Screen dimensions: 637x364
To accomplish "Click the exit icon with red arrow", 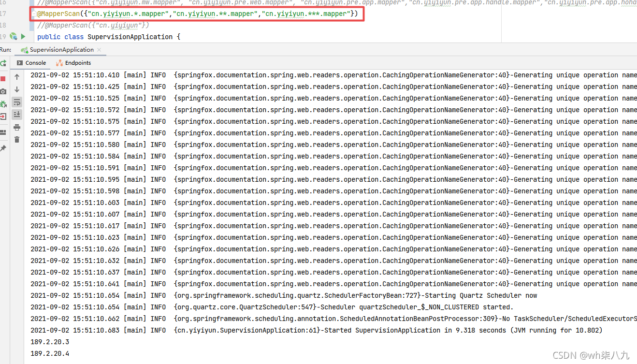I will pos(3,116).
